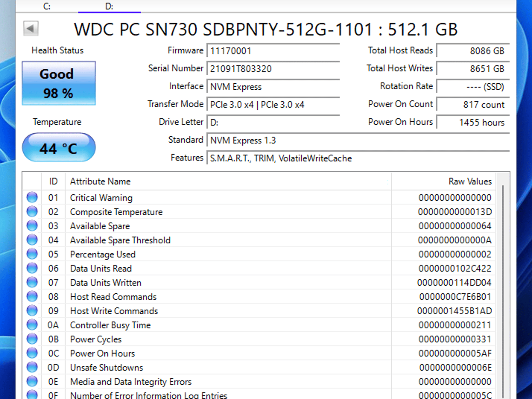Click the previous disk arrow button
The height and width of the screenshot is (399, 532).
point(31,28)
